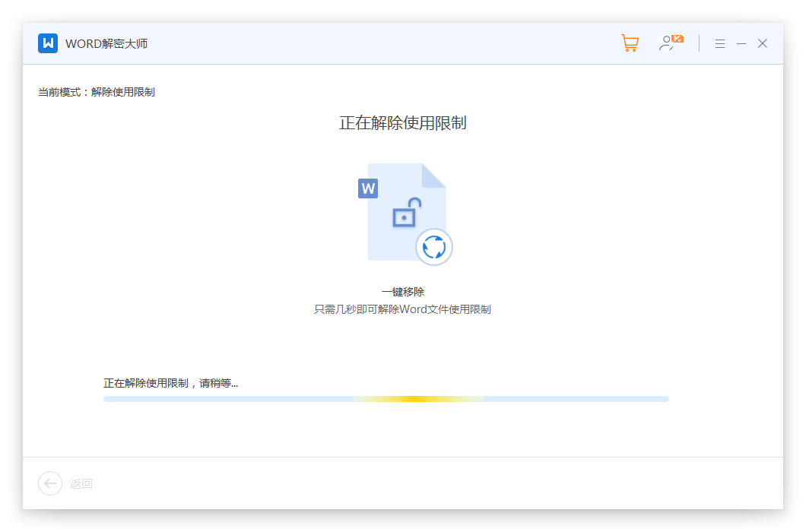Click the blue W badge on document

(x=368, y=188)
